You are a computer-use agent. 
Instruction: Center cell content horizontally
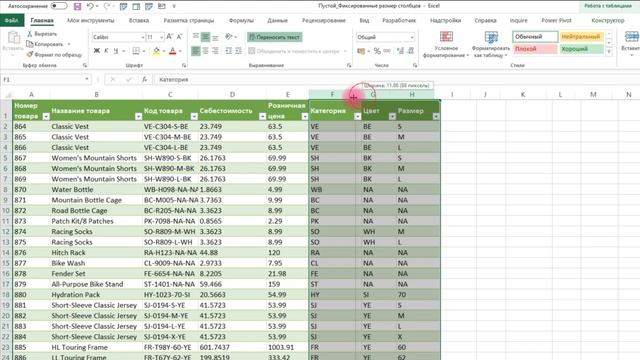point(205,51)
